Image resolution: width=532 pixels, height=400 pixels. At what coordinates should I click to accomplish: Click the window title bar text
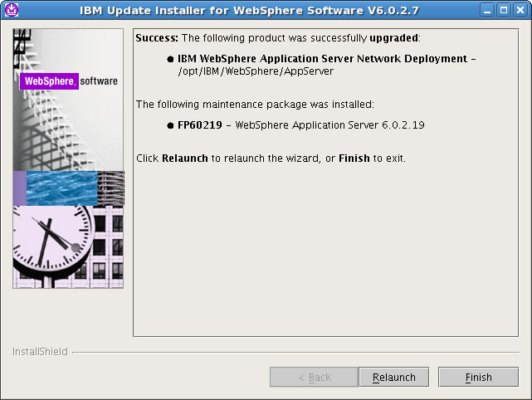[249, 11]
